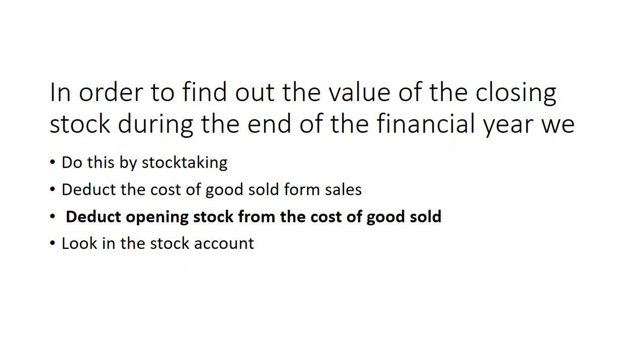This screenshot has width=644, height=362.
Task: Click the word 'opening' in bold option
Action: click(157, 218)
